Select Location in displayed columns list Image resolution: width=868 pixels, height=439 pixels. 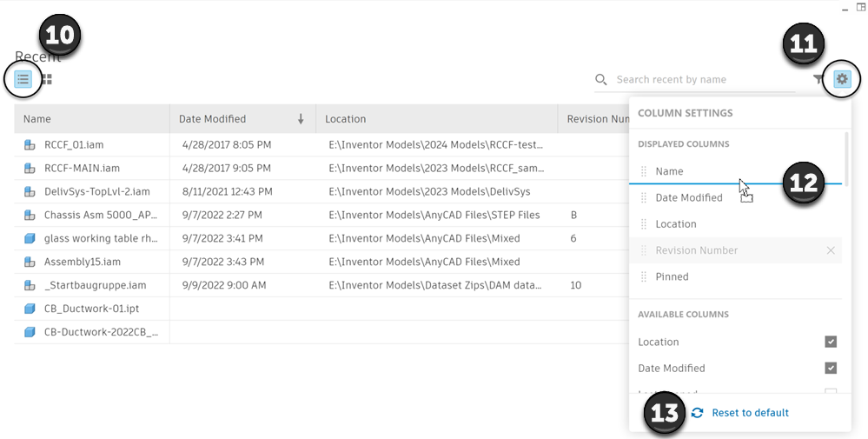click(675, 224)
